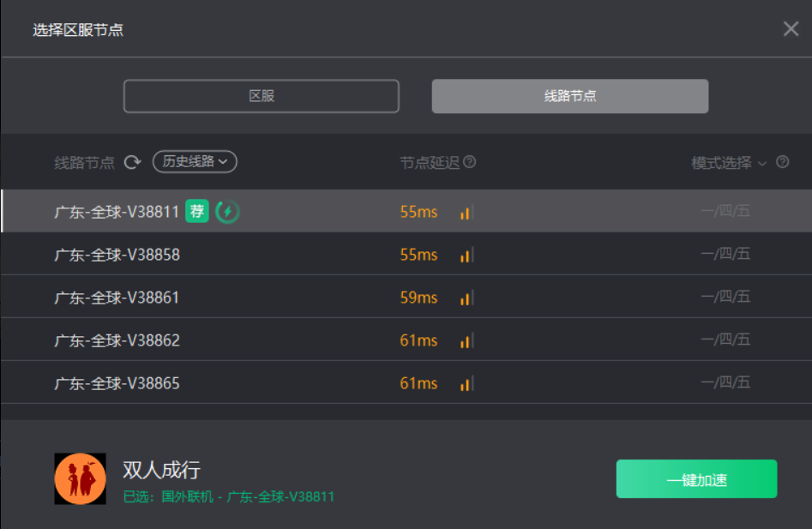Viewport: 812px width, 529px height.
Task: Click lightning boost icon on V38811
Action: click(227, 211)
